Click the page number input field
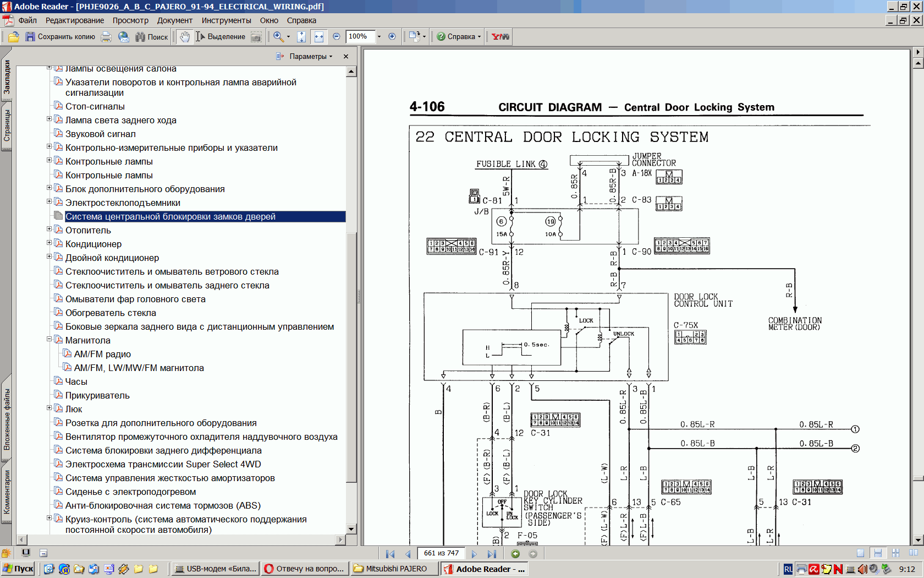This screenshot has width=924, height=578. pyautogui.click(x=441, y=553)
